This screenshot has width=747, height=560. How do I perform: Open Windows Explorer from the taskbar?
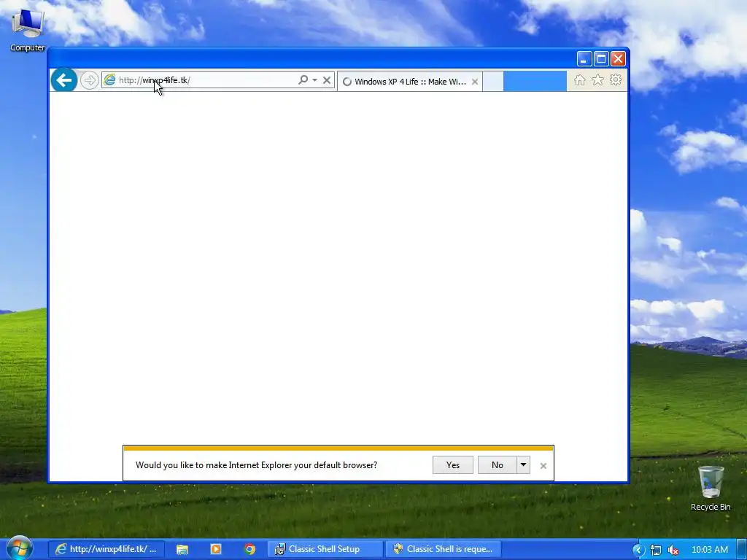182,549
